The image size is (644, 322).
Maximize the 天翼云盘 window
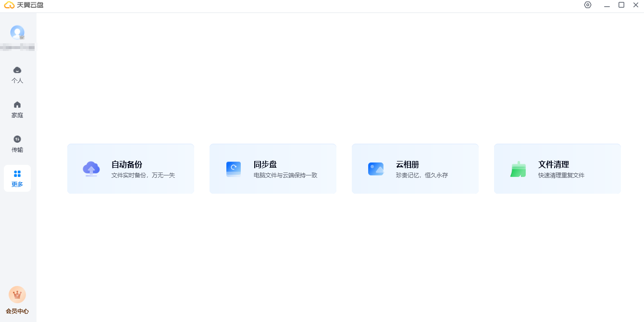pos(621,5)
